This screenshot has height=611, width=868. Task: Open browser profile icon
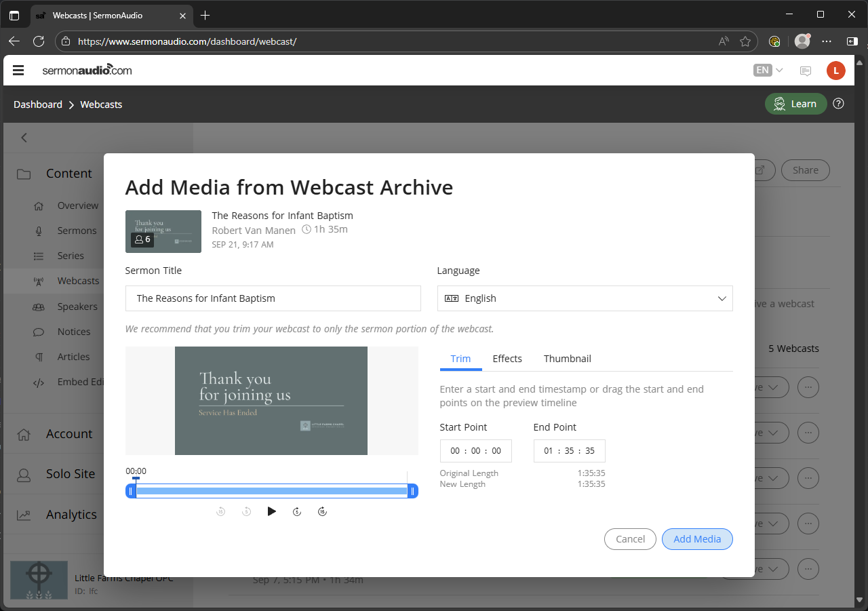802,41
